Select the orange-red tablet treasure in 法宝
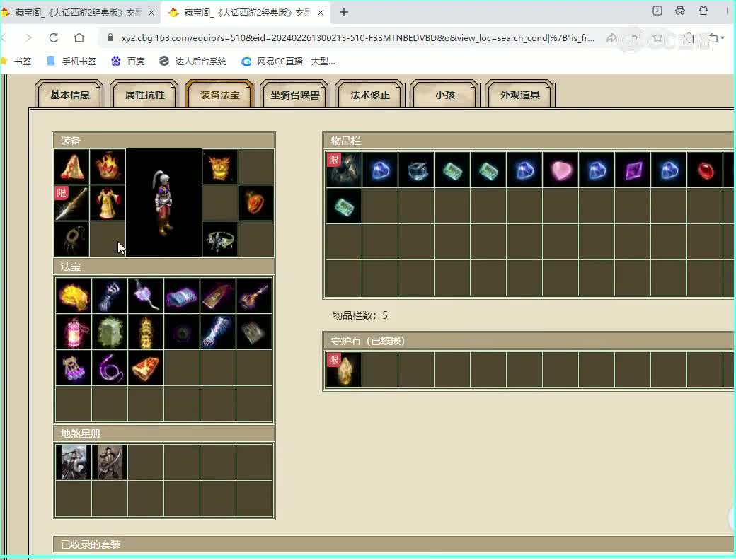This screenshot has height=560, width=736. click(146, 368)
